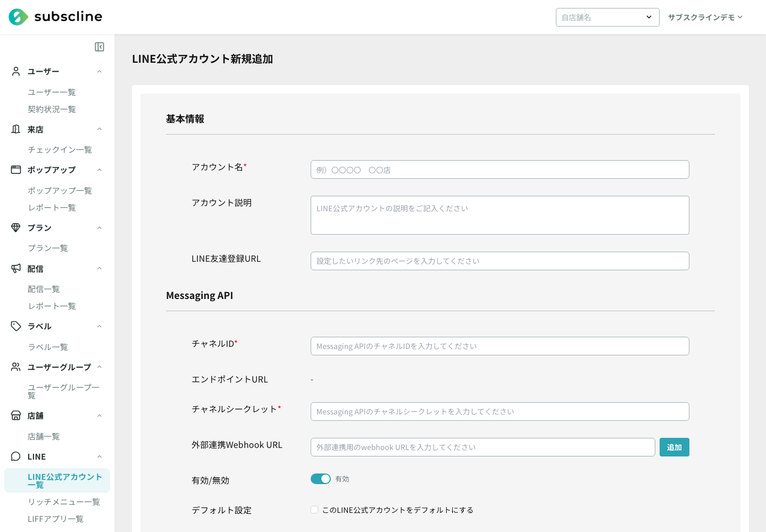Click the 来店 building icon
The width and height of the screenshot is (766, 532).
click(x=16, y=129)
